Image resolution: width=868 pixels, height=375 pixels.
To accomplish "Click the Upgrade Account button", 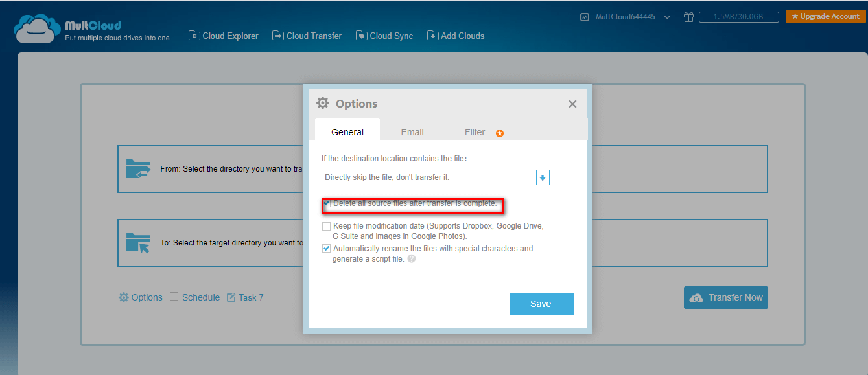I will 825,16.
